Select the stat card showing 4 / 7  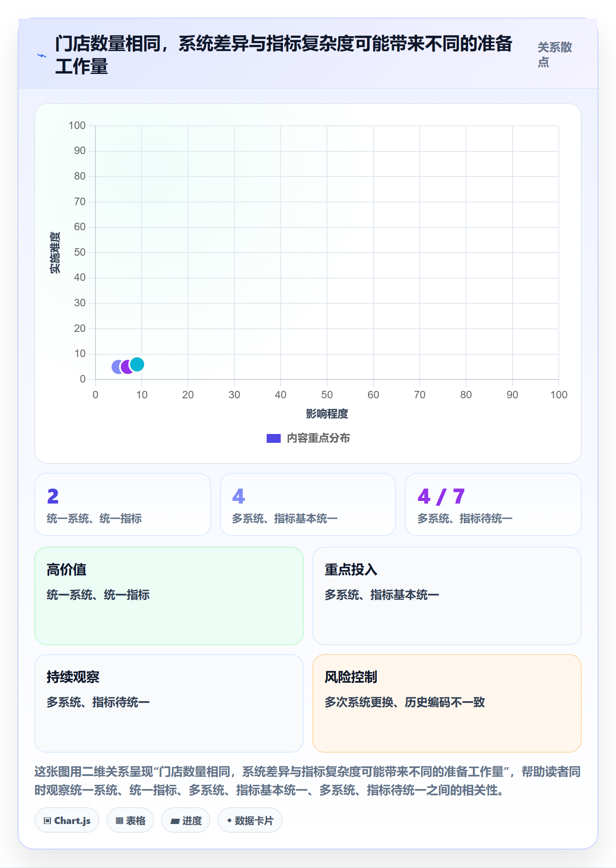coord(493,504)
